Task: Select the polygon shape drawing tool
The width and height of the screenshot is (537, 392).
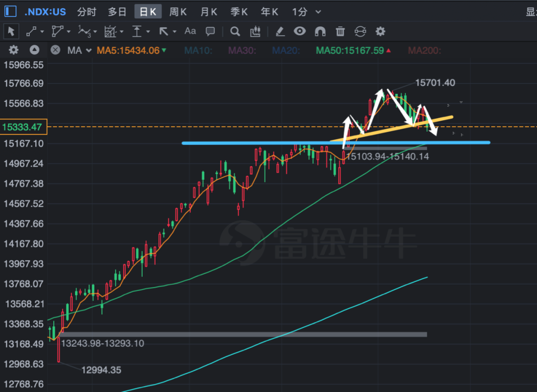Action: (57, 31)
